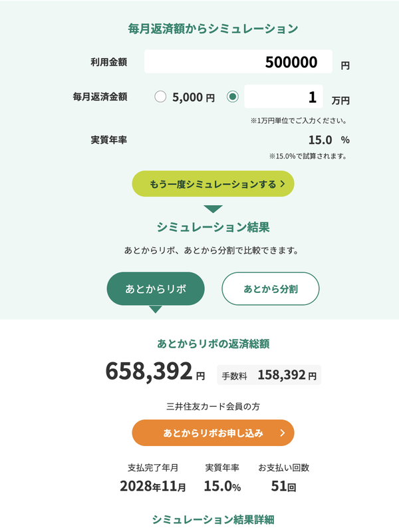Focus the 利用金額 amount input field

point(237,62)
